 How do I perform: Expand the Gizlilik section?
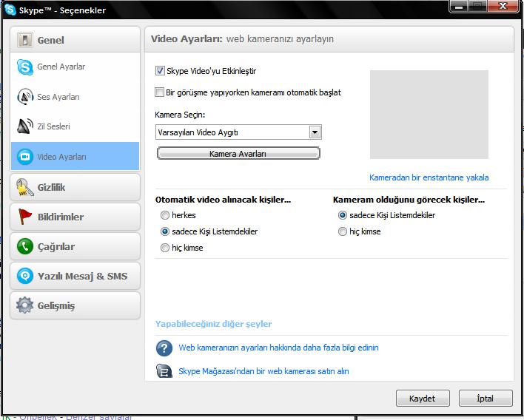pyautogui.click(x=75, y=187)
